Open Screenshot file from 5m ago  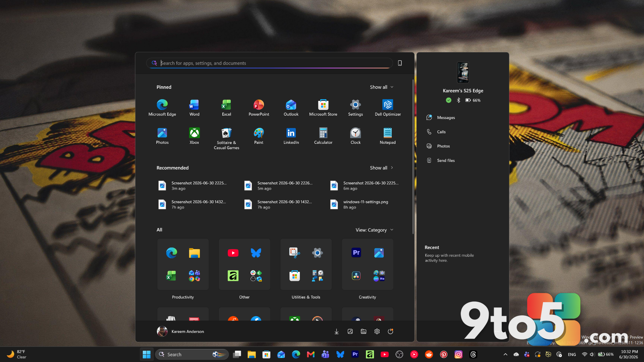tap(279, 186)
